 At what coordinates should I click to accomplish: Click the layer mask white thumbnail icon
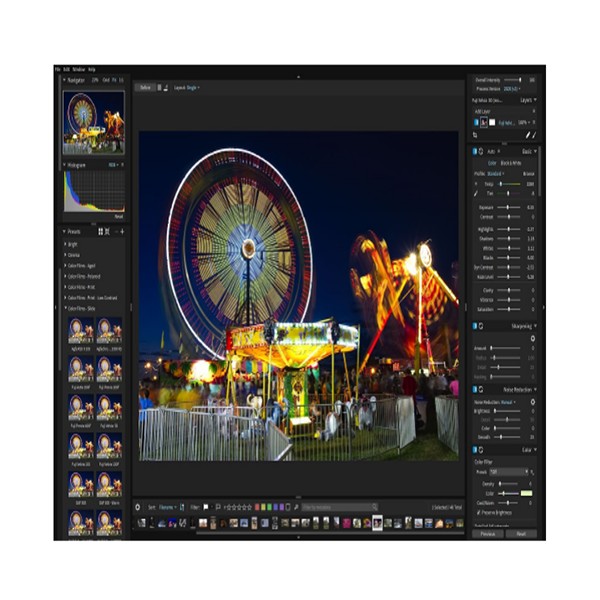[x=492, y=121]
